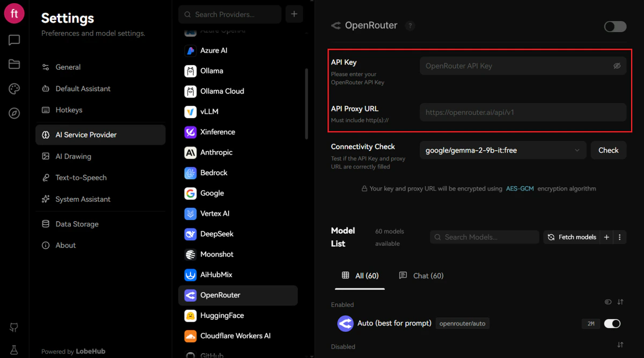Click the Moonshot provider icon
This screenshot has width=644, height=358.
click(x=191, y=254)
